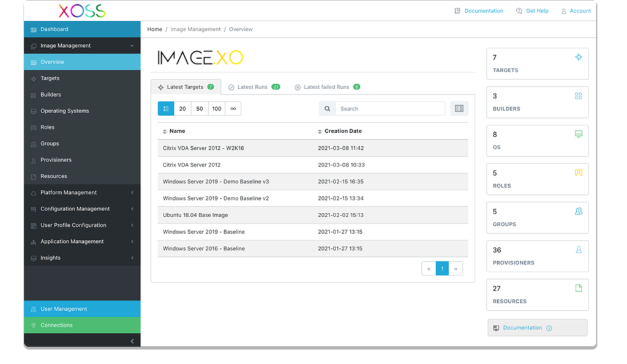Open Groups in sidebar
Screen dimensions: 627x364
pyautogui.click(x=82, y=143)
